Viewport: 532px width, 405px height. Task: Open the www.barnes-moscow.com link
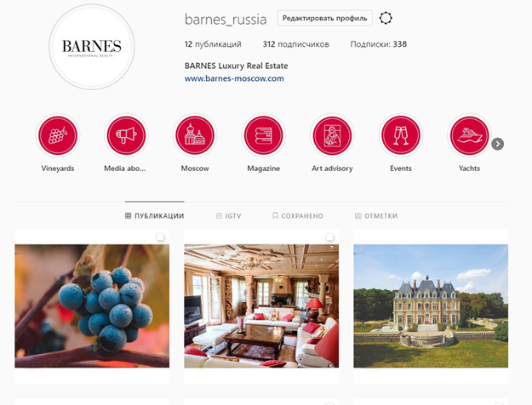pyautogui.click(x=234, y=78)
